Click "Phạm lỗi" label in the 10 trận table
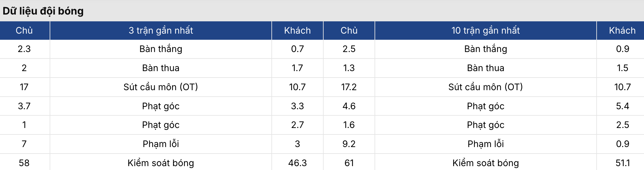Screen dimensions: 644x170 (x=486, y=144)
